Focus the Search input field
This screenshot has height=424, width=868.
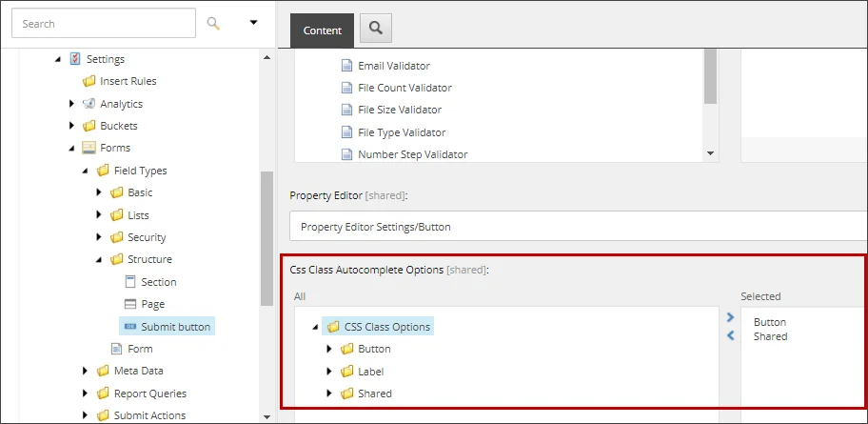point(104,23)
